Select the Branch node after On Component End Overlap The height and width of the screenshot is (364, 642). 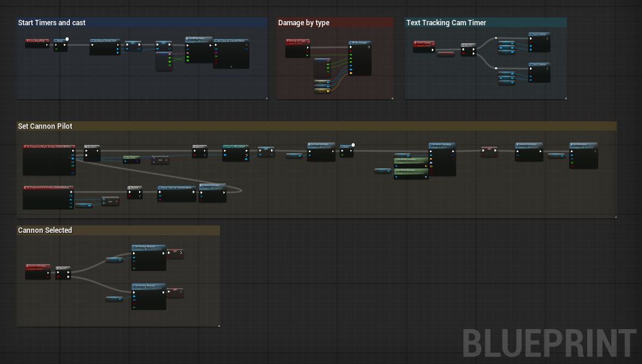click(135, 193)
